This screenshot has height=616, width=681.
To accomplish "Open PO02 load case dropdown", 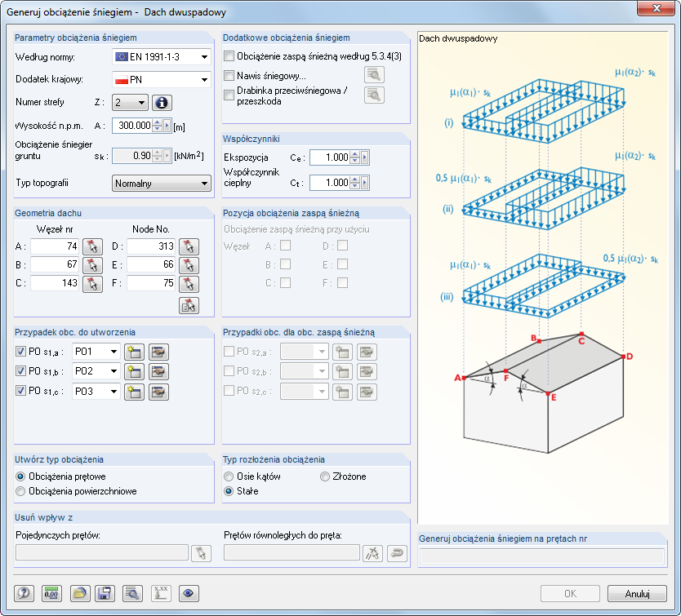I will (96, 371).
